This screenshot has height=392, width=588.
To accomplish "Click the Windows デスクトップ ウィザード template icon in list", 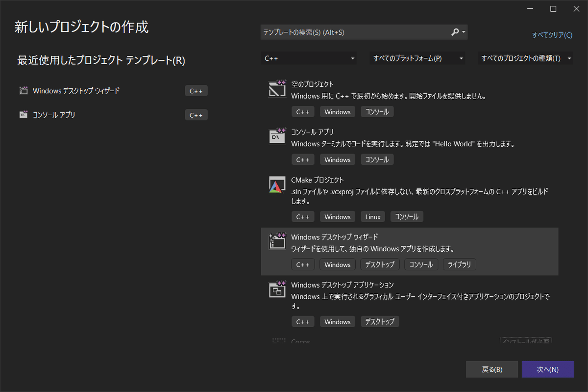I will (277, 241).
